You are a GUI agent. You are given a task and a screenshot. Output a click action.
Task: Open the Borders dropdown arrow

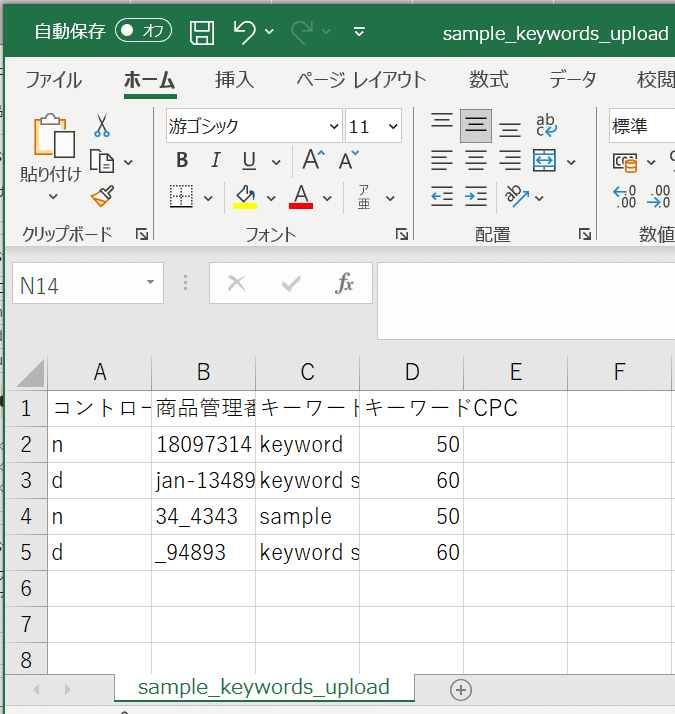[x=208, y=198]
